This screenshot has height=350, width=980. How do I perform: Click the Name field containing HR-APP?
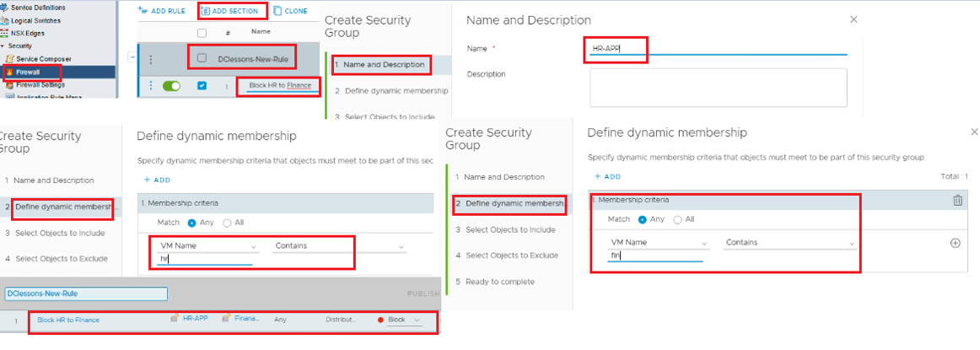[719, 48]
